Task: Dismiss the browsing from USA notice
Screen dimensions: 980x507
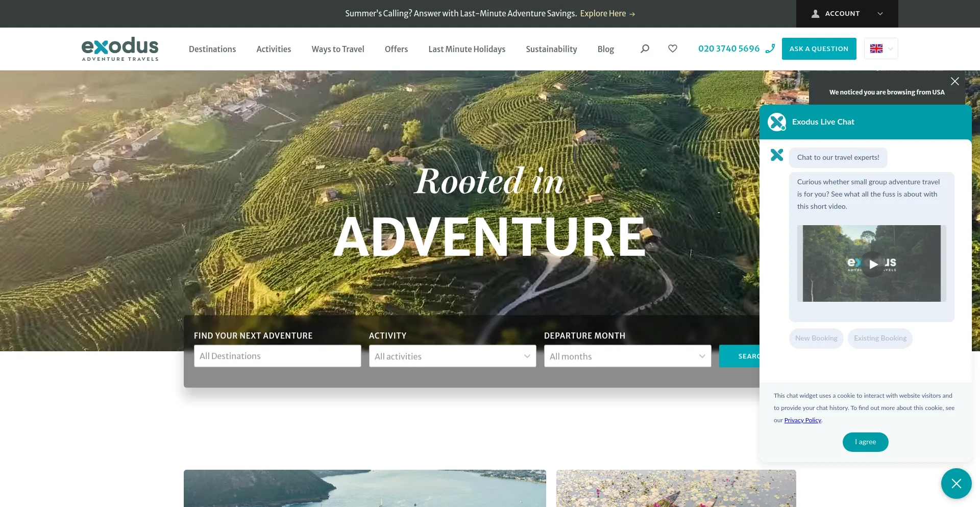Action: pyautogui.click(x=954, y=81)
